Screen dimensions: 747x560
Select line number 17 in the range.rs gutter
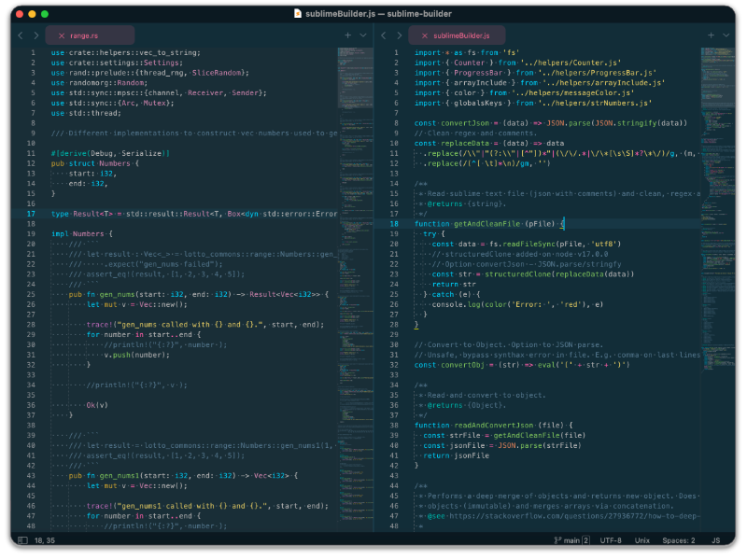click(31, 214)
